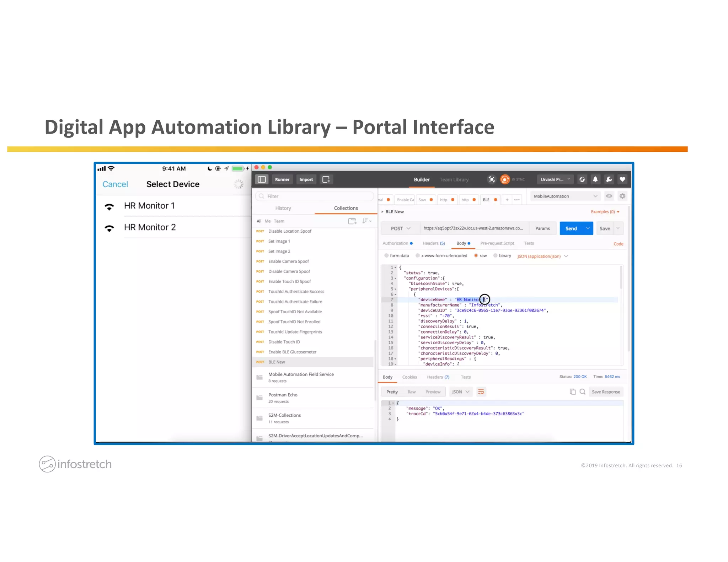This screenshot has height=562, width=728.
Task: Click the Params button
Action: [542, 228]
